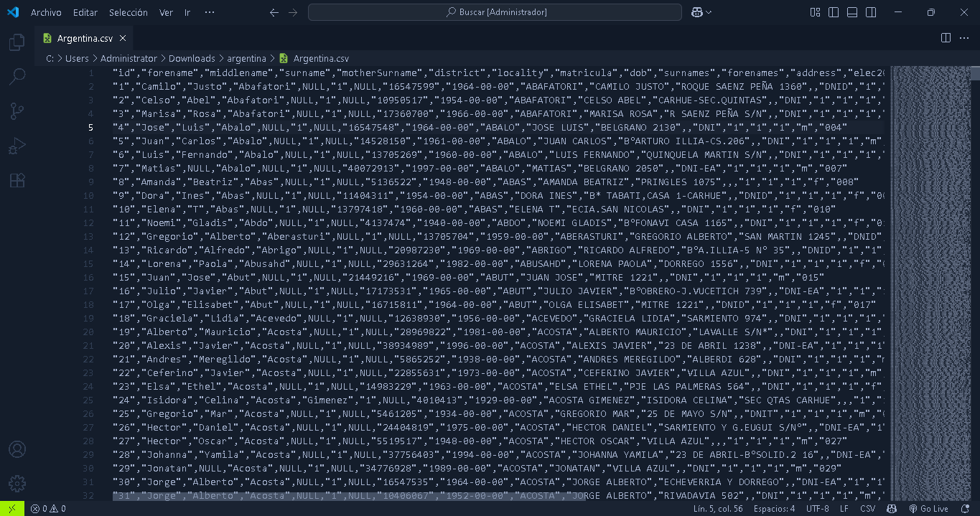980x516 pixels.
Task: Click Downloads in breadcrumb path
Action: [192, 58]
